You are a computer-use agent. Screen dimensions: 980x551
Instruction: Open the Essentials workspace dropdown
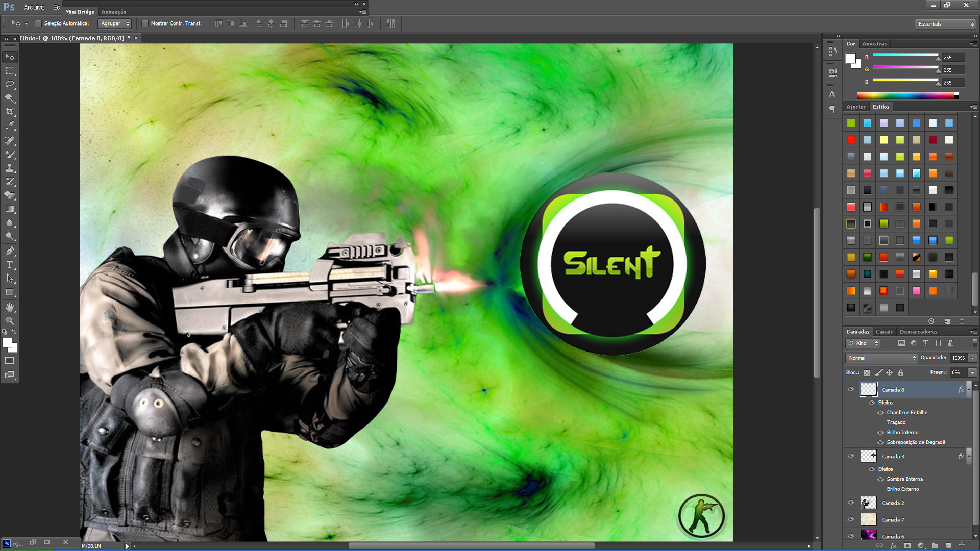coord(946,24)
